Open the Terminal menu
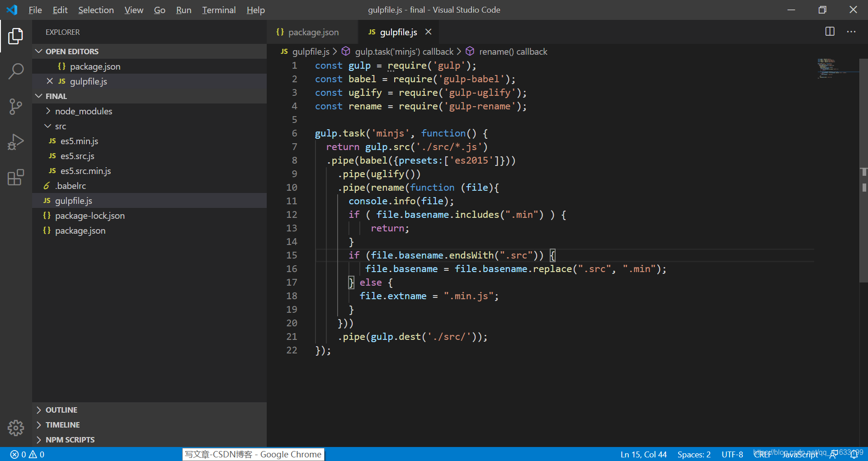Viewport: 868px width, 461px height. point(219,9)
